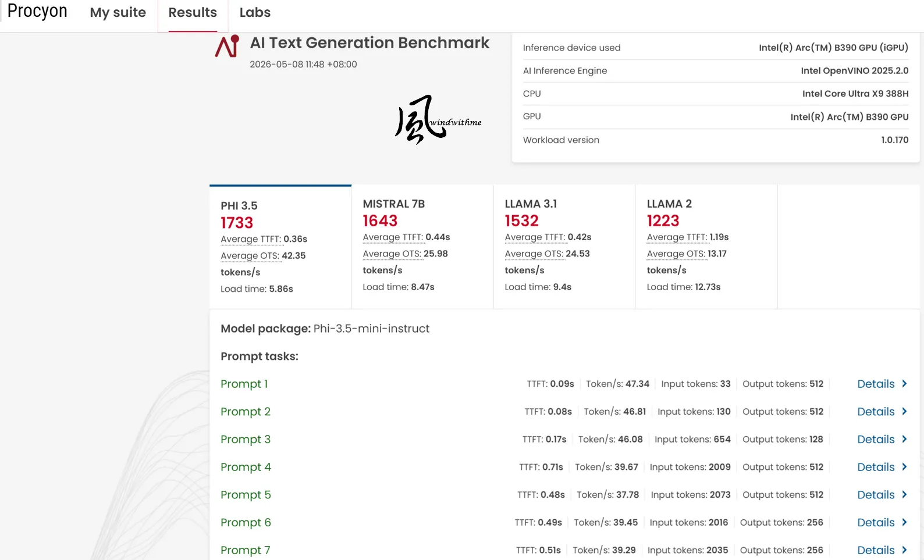Expand Prompt 4 details chevron arrow
This screenshot has height=560, width=924.
[904, 466]
